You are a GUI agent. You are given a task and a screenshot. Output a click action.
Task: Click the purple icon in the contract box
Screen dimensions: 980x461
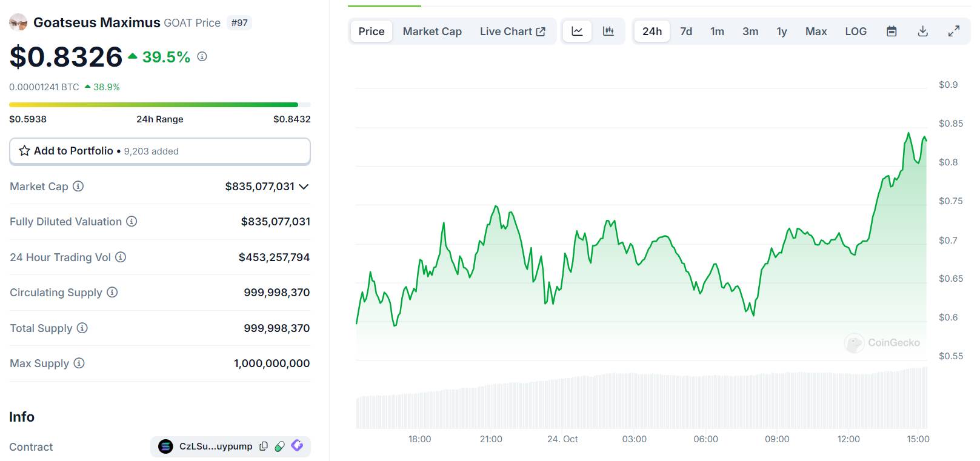coord(297,446)
